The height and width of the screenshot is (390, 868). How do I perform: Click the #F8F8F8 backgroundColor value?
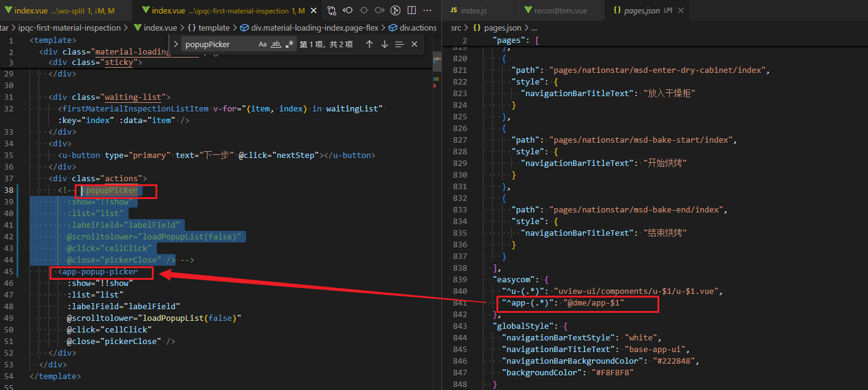click(x=612, y=372)
